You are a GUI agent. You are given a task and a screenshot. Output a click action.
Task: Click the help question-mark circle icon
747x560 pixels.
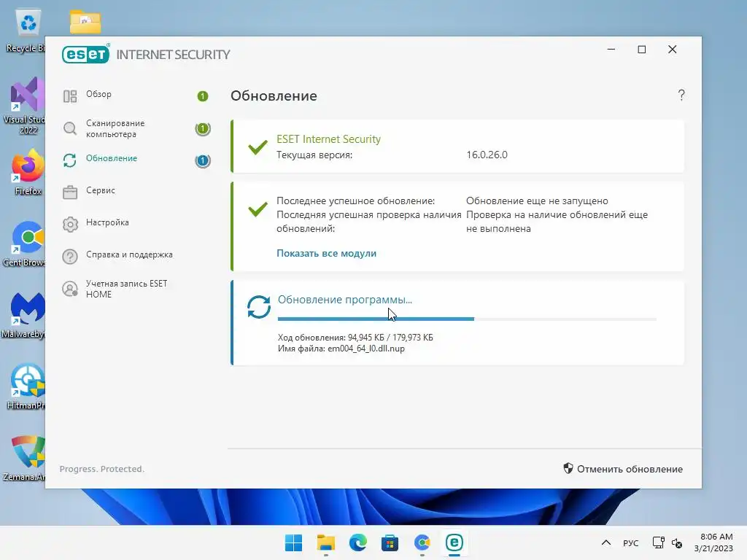coord(70,257)
